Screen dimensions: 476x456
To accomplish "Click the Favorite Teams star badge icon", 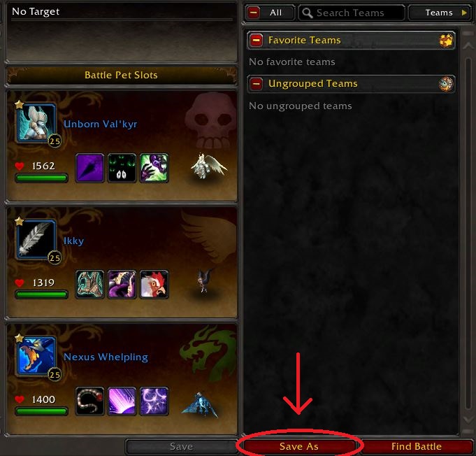I will click(x=446, y=41).
